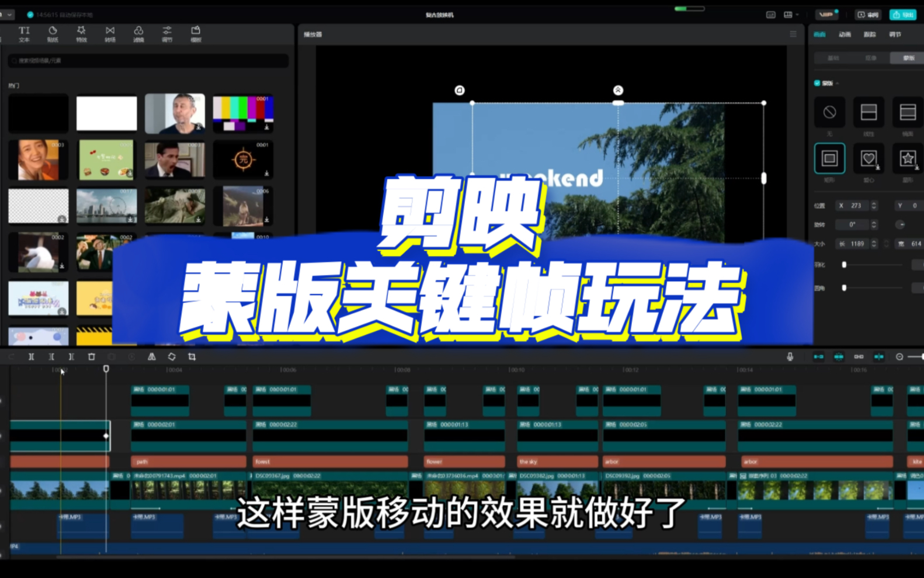Open the Adjust (调节) tool in the top-left toolbar

(167, 34)
